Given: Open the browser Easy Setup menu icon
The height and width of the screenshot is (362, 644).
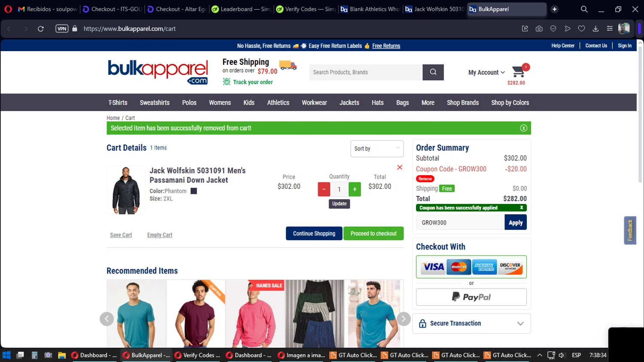Looking at the screenshot, I should [610, 29].
